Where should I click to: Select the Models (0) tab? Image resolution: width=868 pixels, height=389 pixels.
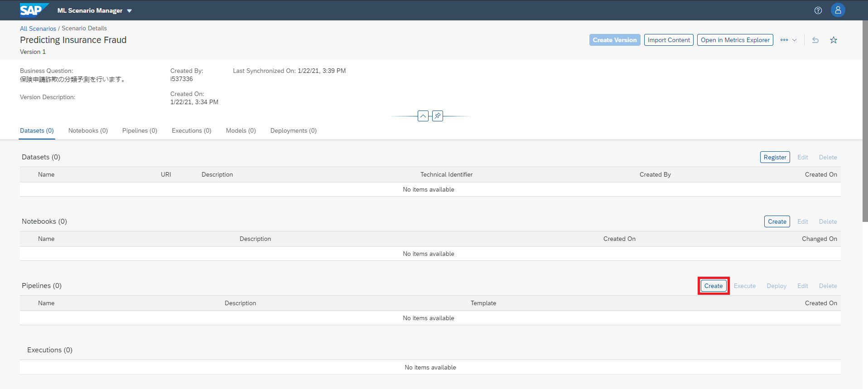pos(241,130)
